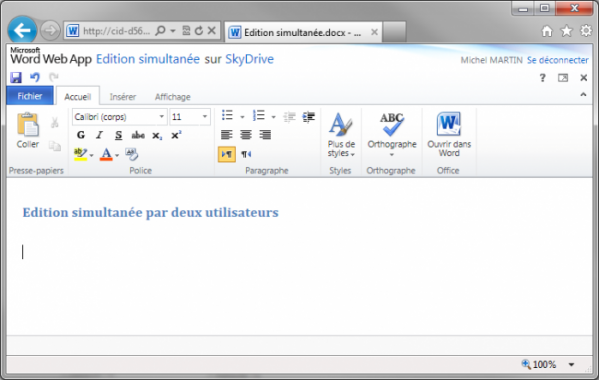Image resolution: width=599 pixels, height=380 pixels.
Task: Open the 100% zoom level menu
Action: pos(571,364)
